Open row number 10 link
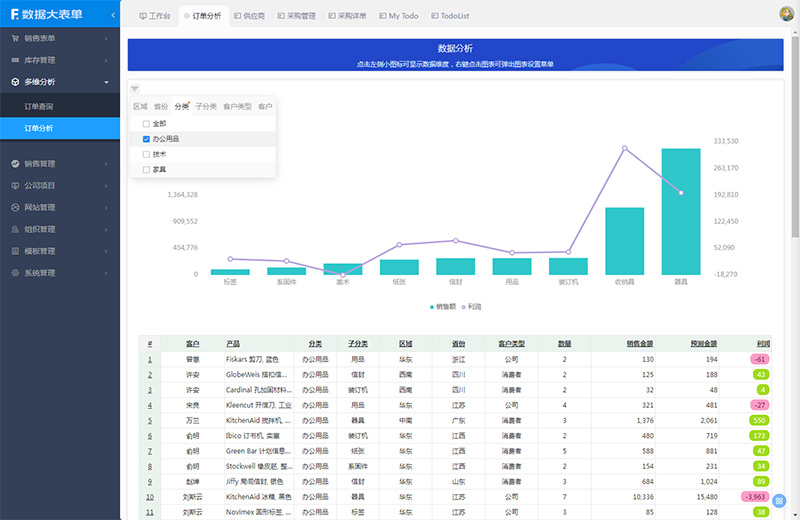 click(149, 497)
